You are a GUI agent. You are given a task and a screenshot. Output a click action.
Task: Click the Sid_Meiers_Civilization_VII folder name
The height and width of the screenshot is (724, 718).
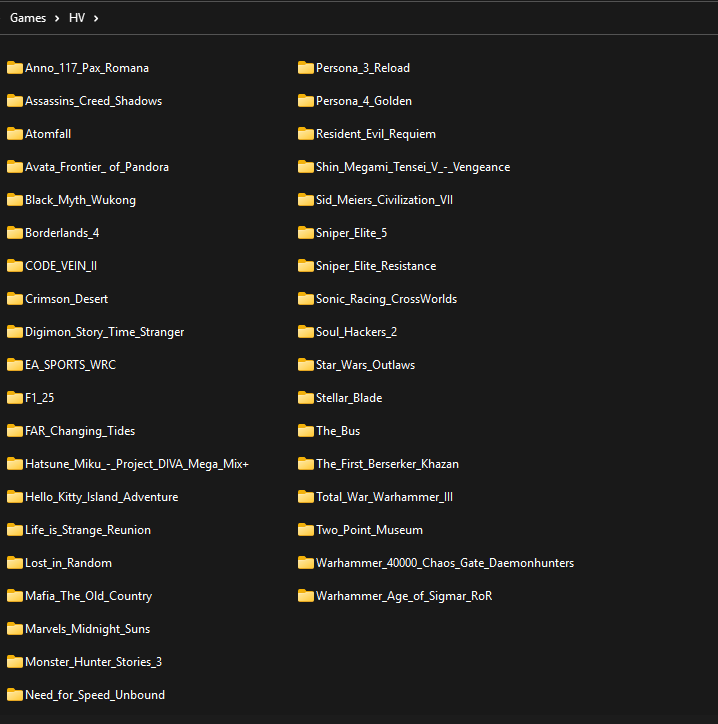click(x=384, y=200)
